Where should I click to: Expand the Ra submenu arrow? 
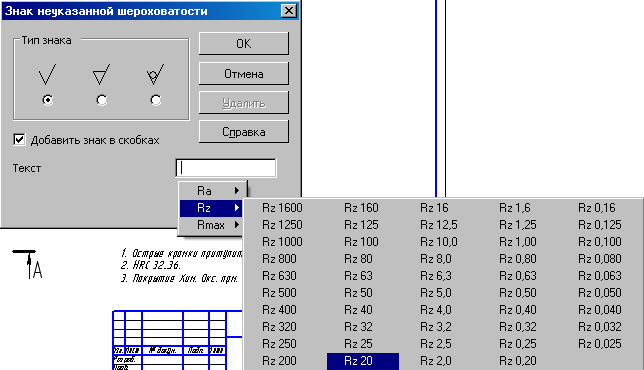point(237,191)
